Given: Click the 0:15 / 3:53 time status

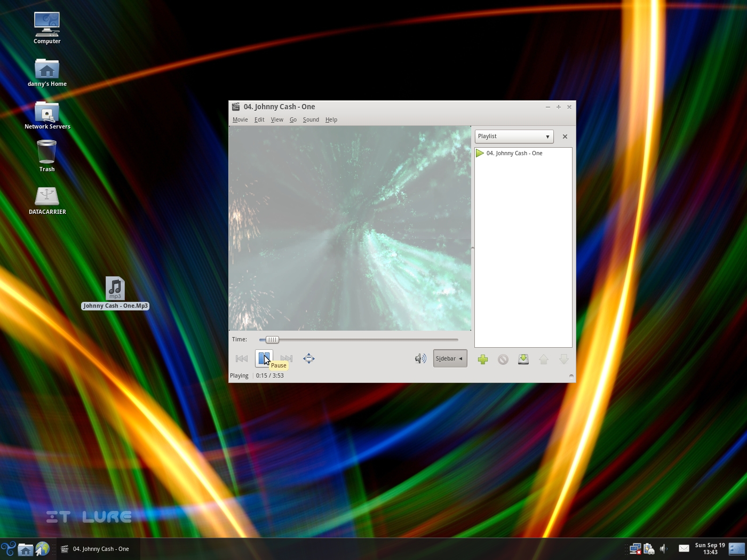Looking at the screenshot, I should [x=270, y=375].
